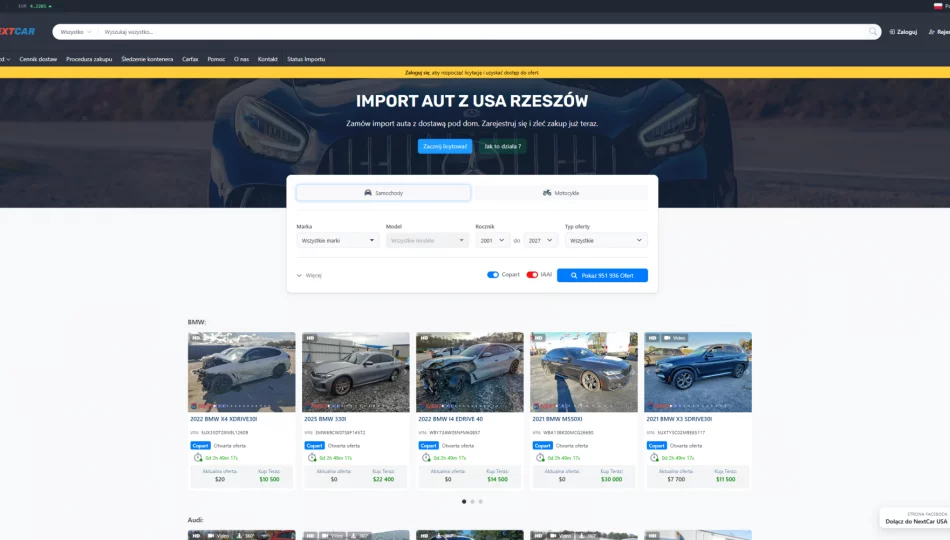
Task: Click EUR exchange rate indicator in top bar
Action: 35,6
